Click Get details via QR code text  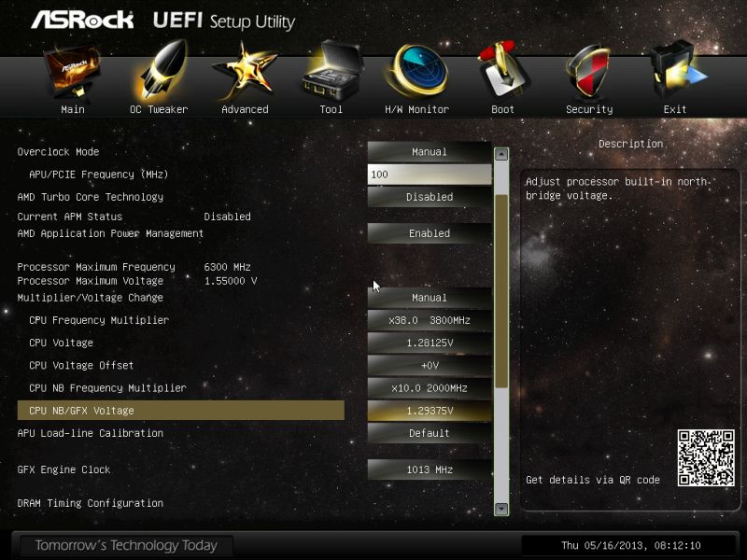(x=593, y=480)
